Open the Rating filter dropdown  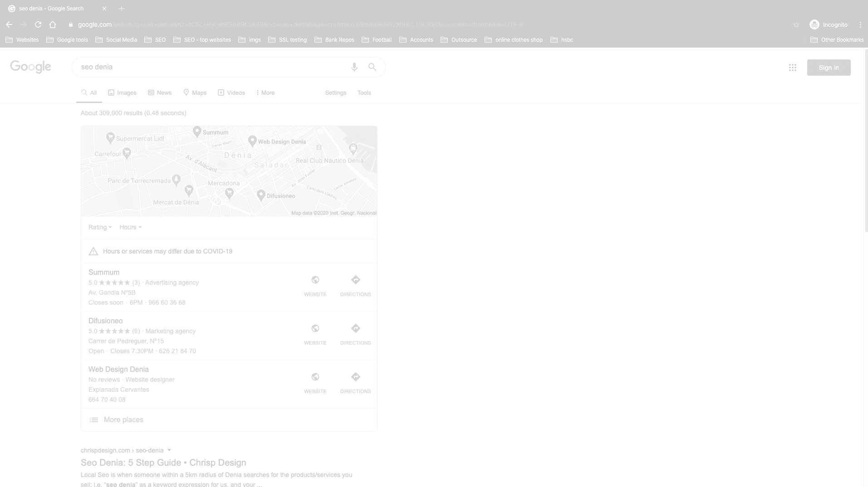[x=100, y=227]
